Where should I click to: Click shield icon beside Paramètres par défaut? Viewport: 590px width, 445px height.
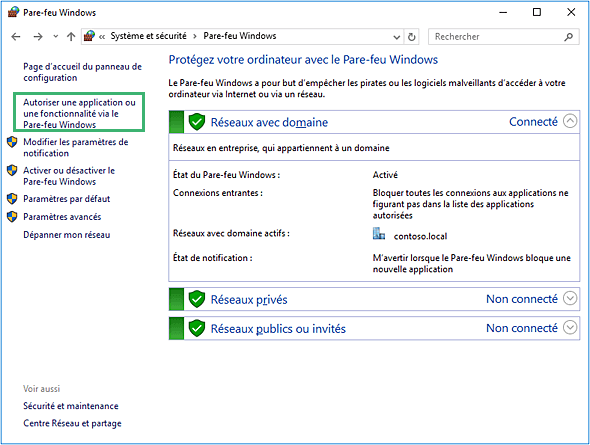coord(12,199)
